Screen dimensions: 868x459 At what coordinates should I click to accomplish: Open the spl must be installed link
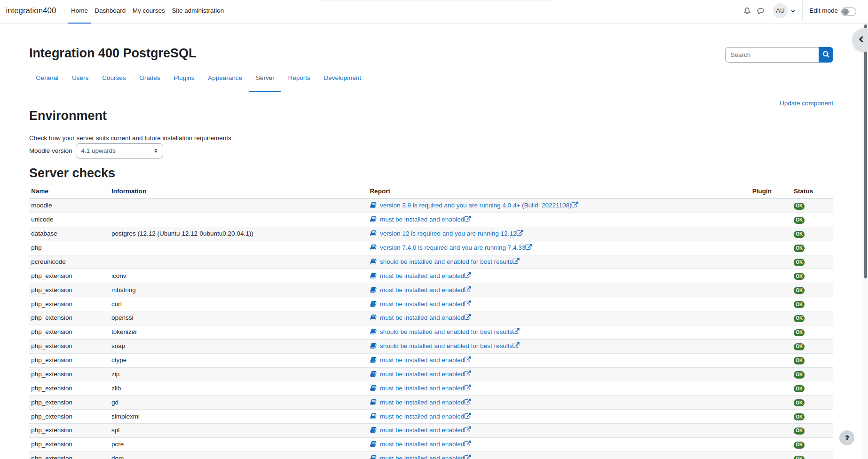point(422,430)
